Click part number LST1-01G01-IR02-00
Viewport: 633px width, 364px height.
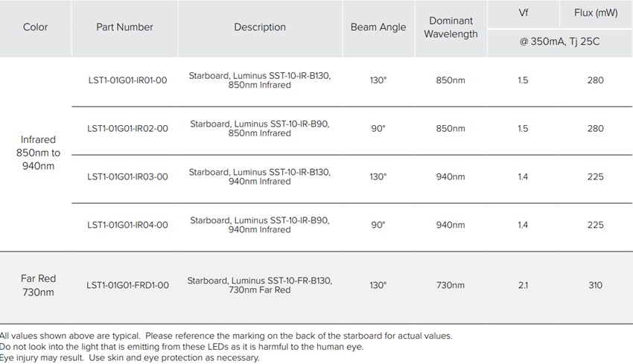click(127, 129)
